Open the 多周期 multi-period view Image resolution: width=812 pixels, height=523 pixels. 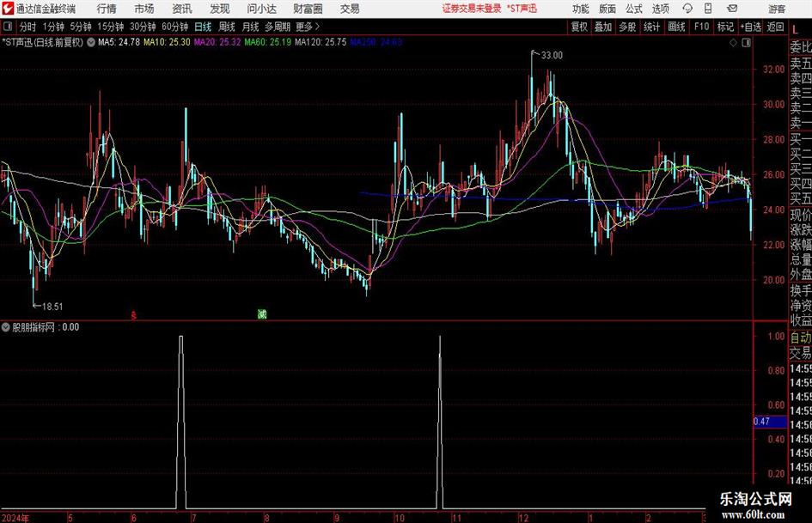[x=277, y=27]
